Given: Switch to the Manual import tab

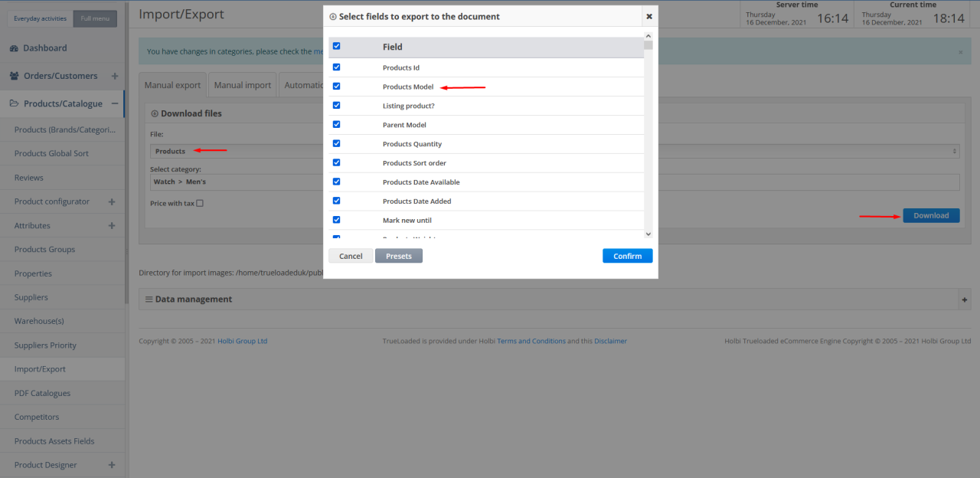Looking at the screenshot, I should (x=242, y=84).
